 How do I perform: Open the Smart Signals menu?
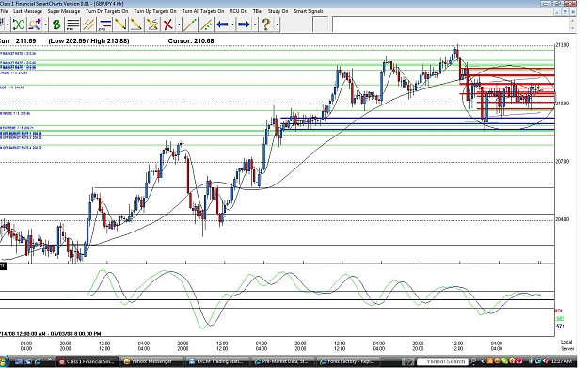pos(309,11)
